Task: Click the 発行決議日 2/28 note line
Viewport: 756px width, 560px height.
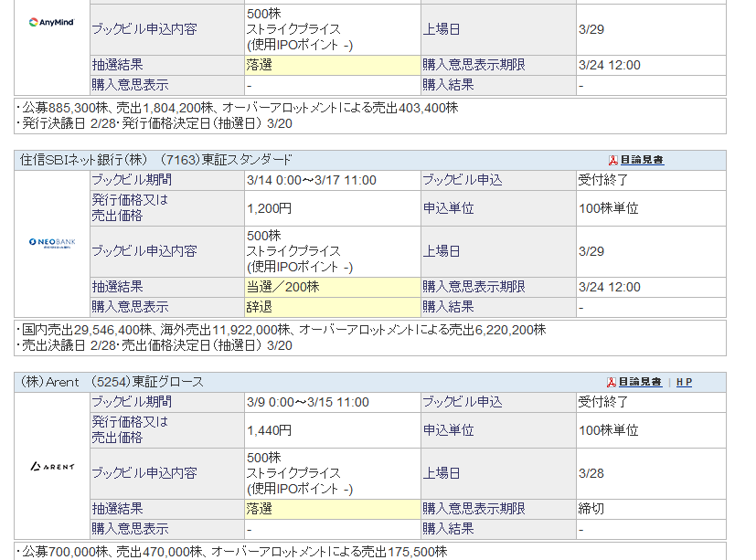Action: 154,123
